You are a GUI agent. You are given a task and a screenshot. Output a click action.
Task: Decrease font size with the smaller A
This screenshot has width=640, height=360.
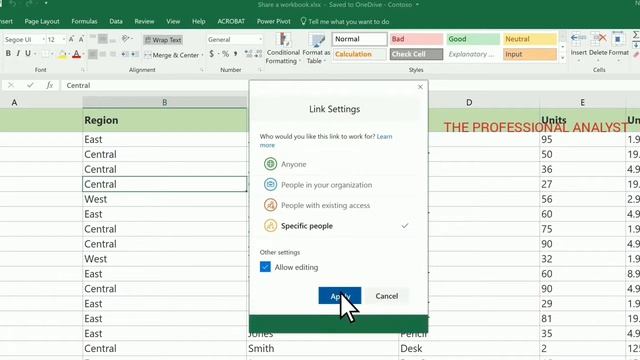click(x=81, y=39)
